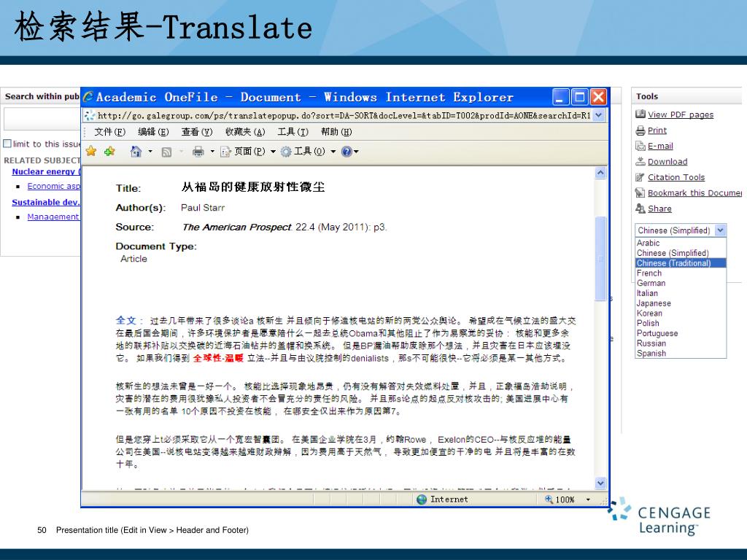747x560 pixels.
Task: Open the Help question mark icon
Action: [347, 152]
